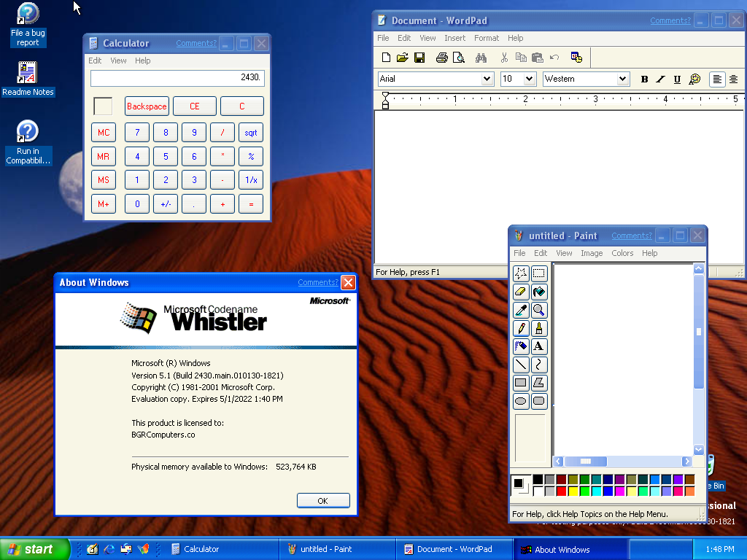Open the Format menu in WordPad
This screenshot has height=560, width=747.
click(487, 38)
